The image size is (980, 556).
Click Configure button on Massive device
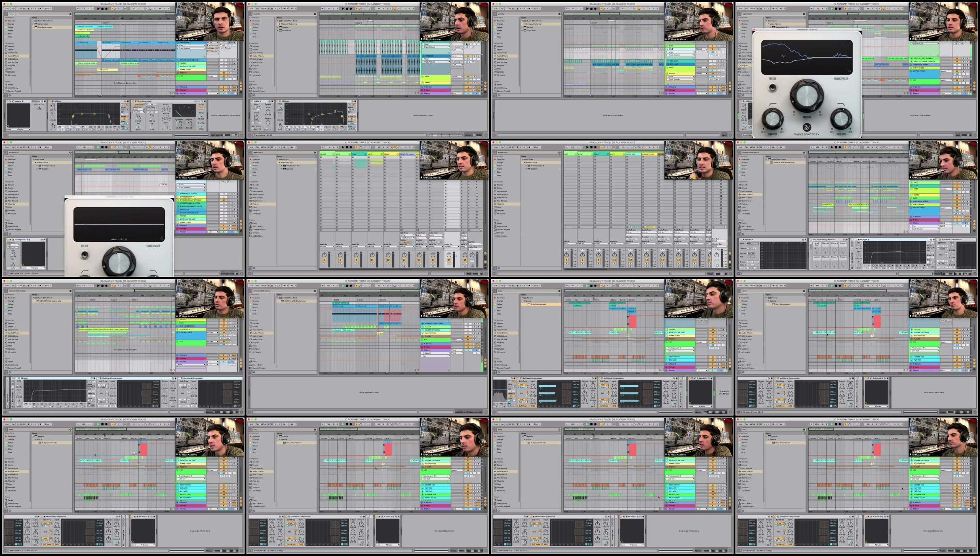36,101
